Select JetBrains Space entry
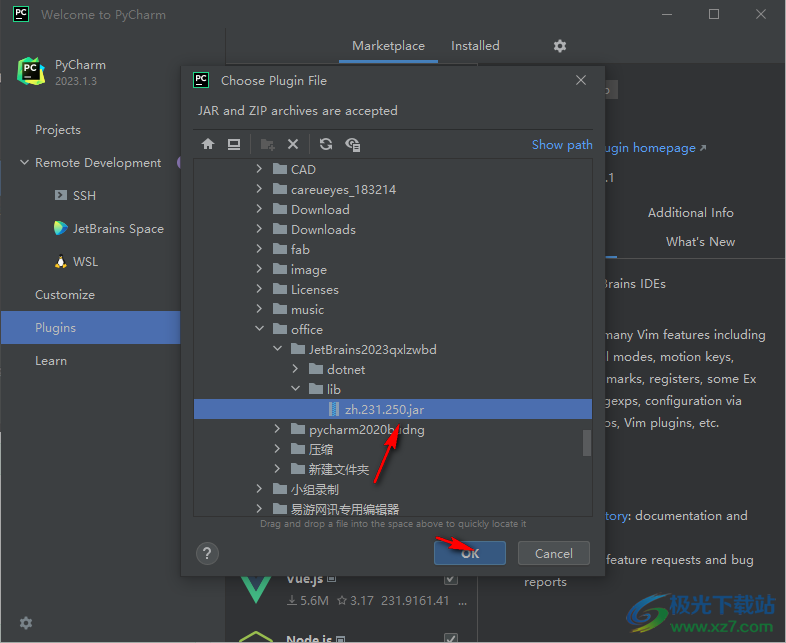 118,229
